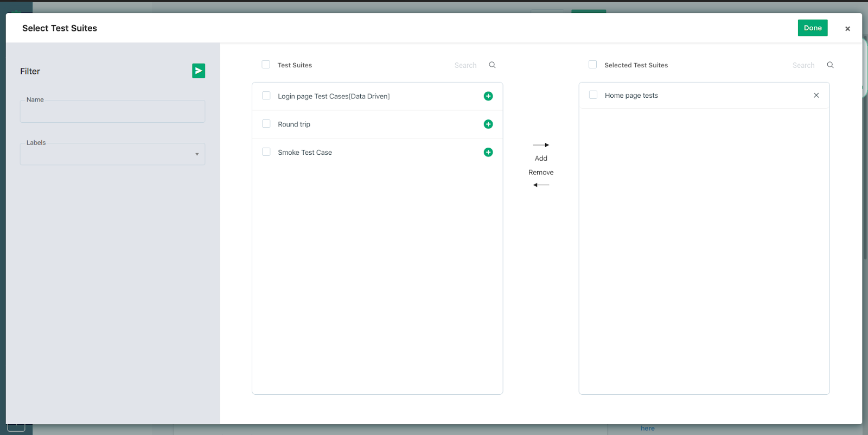Screen dimensions: 868x435
Task: Add Round trip suite via plus icon
Action: [488, 124]
